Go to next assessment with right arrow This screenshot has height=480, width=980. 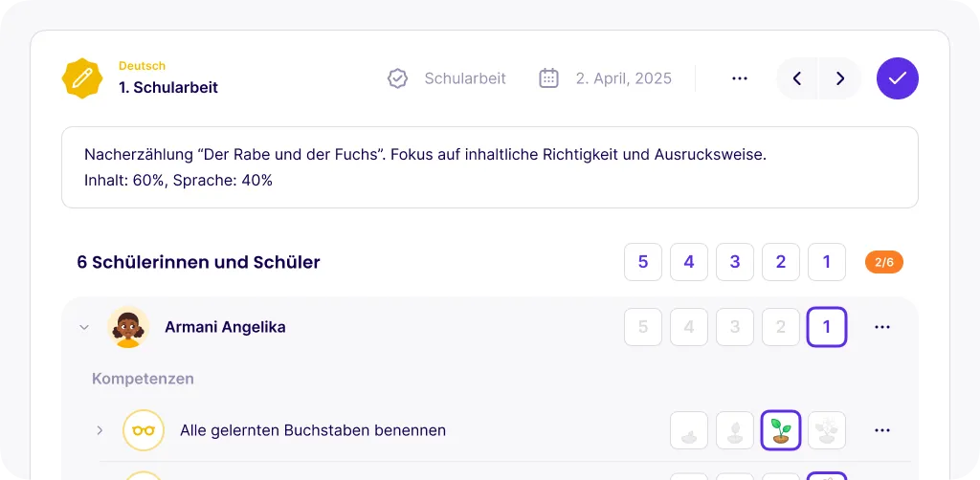840,78
